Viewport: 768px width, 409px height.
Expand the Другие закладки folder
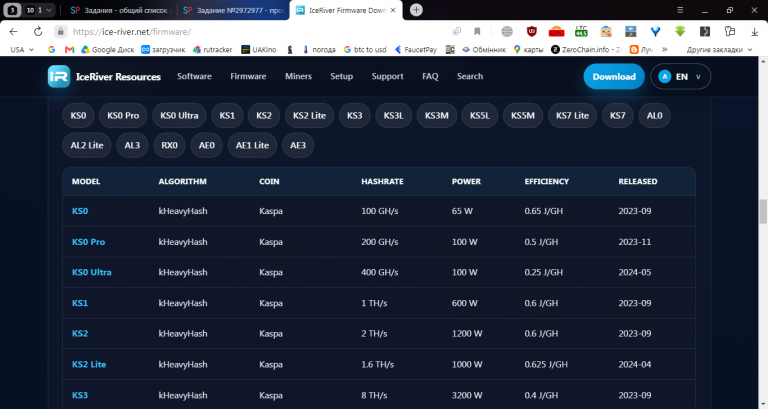719,49
